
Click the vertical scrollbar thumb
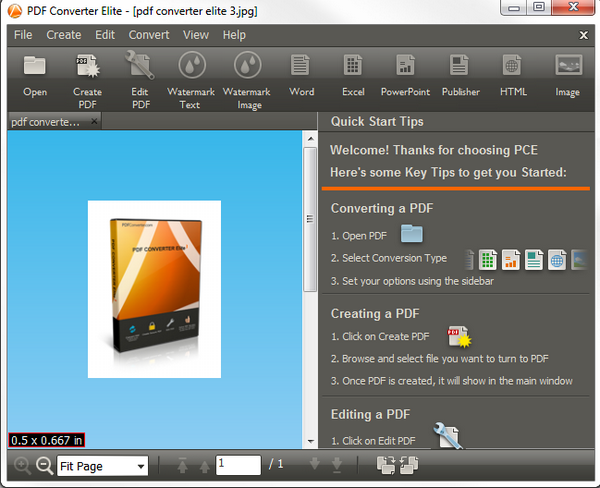point(310,219)
